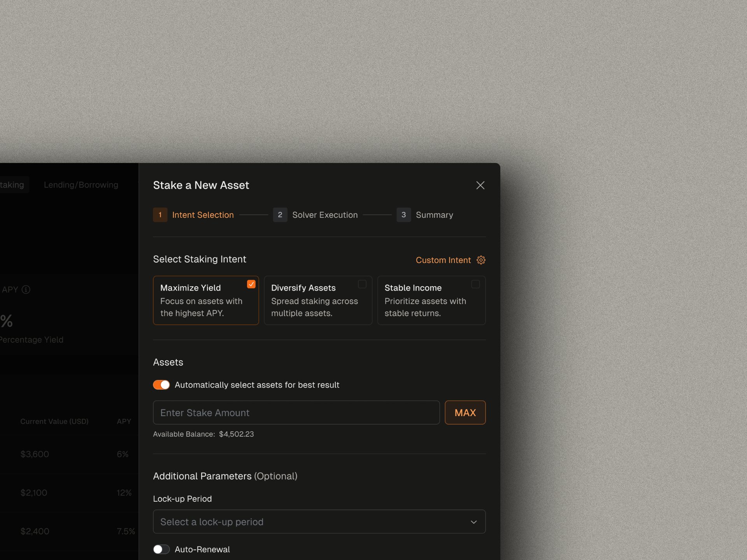Click step 3 number badge

pos(403,215)
